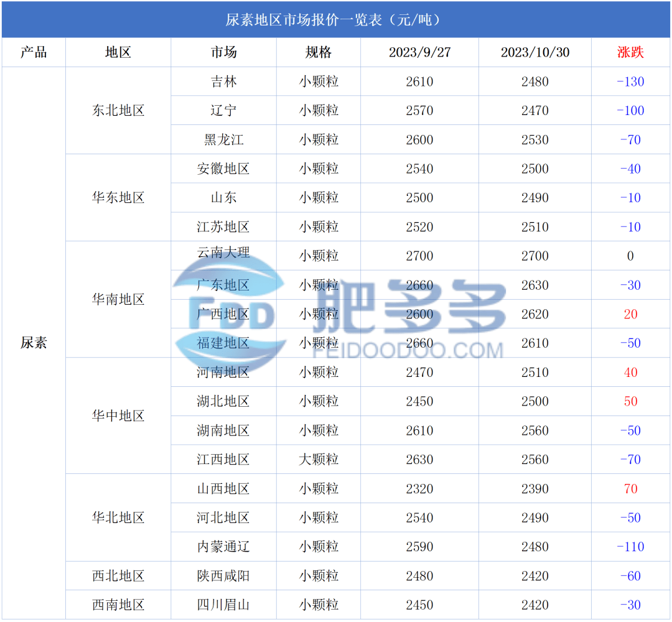Screen dimensions: 672x622
Task: Click the 2590 price in 内蒙通辽 row
Action: [x=419, y=547]
